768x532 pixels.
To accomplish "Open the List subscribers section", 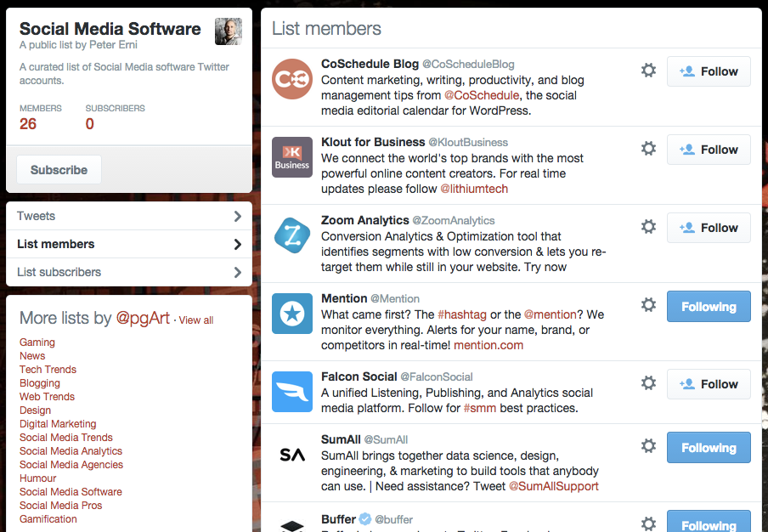I will point(129,272).
